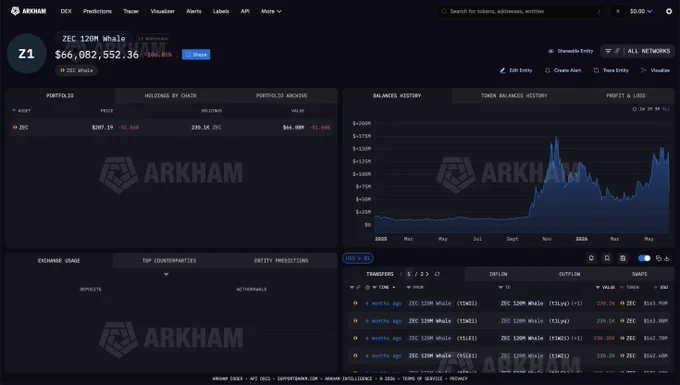Open the Visualizer menu item
This screenshot has height=385, width=680.
[x=163, y=11]
